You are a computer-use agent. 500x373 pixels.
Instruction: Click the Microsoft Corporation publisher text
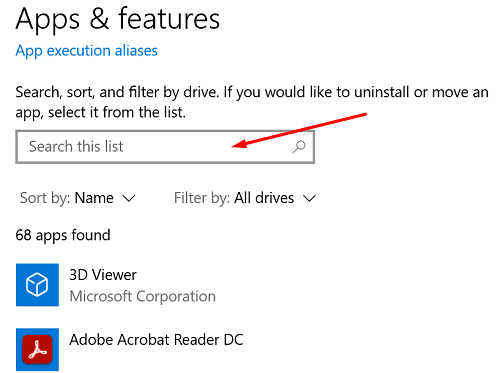(143, 296)
